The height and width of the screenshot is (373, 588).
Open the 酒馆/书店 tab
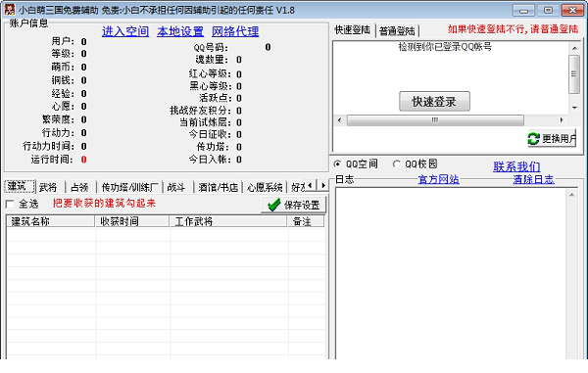click(218, 187)
